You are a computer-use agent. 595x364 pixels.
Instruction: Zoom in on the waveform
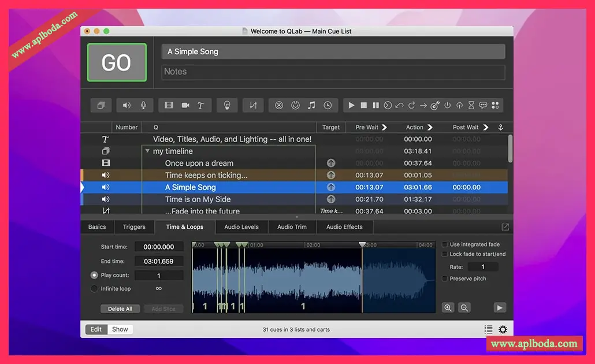pyautogui.click(x=448, y=308)
